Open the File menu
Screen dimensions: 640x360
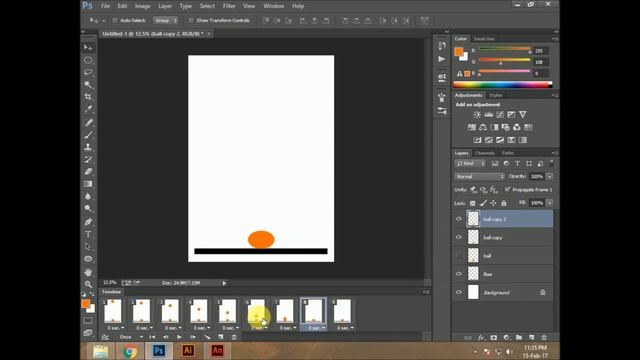tap(105, 6)
